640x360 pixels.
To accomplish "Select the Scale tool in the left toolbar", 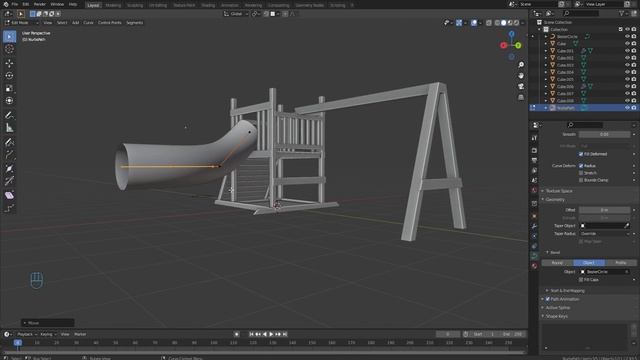I will click(x=9, y=88).
